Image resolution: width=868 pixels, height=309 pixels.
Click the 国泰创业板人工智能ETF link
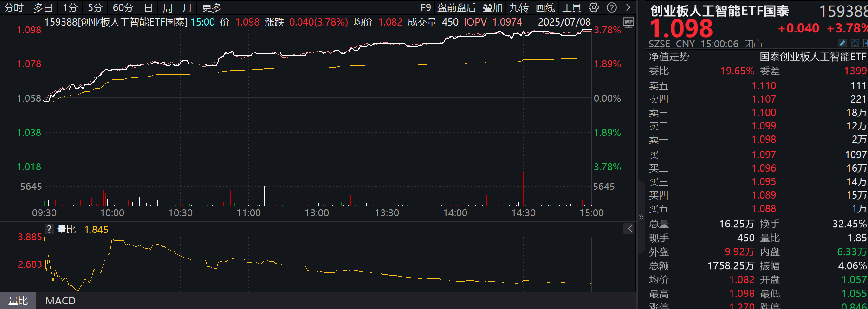(813, 57)
